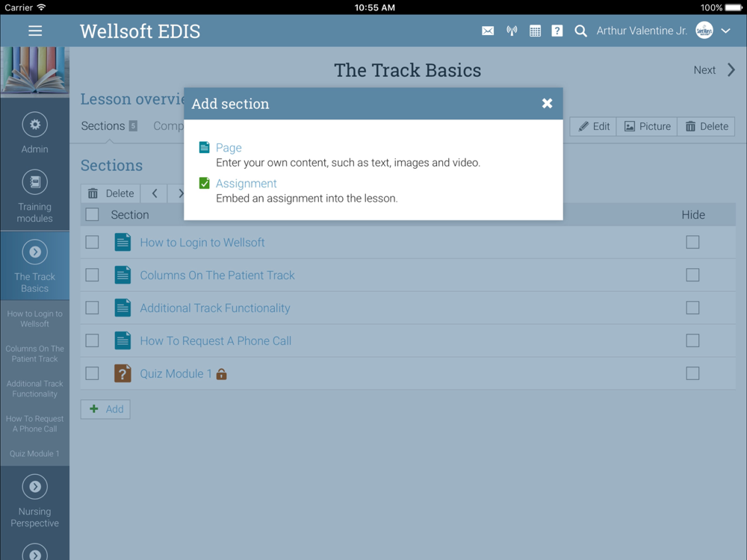Click the user avatar picture
Image resolution: width=747 pixels, height=560 pixels.
point(704,31)
